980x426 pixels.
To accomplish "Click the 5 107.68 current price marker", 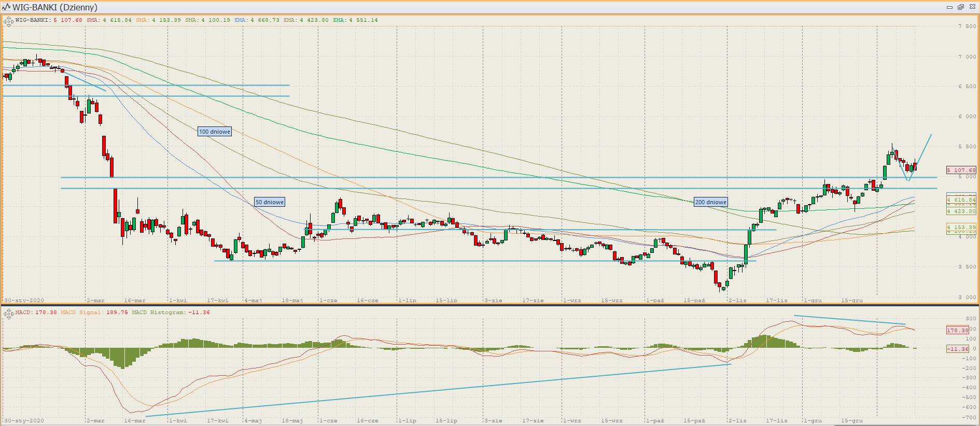I will click(961, 170).
